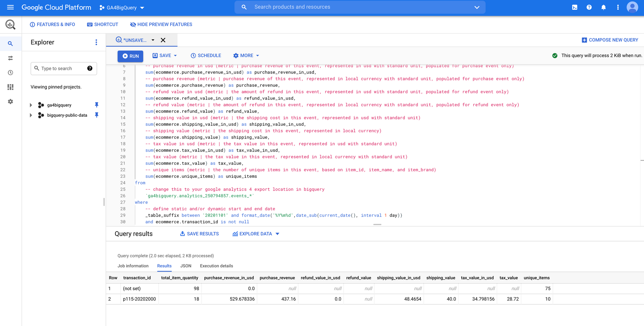Open the Explore Data dropdown

[x=256, y=234]
